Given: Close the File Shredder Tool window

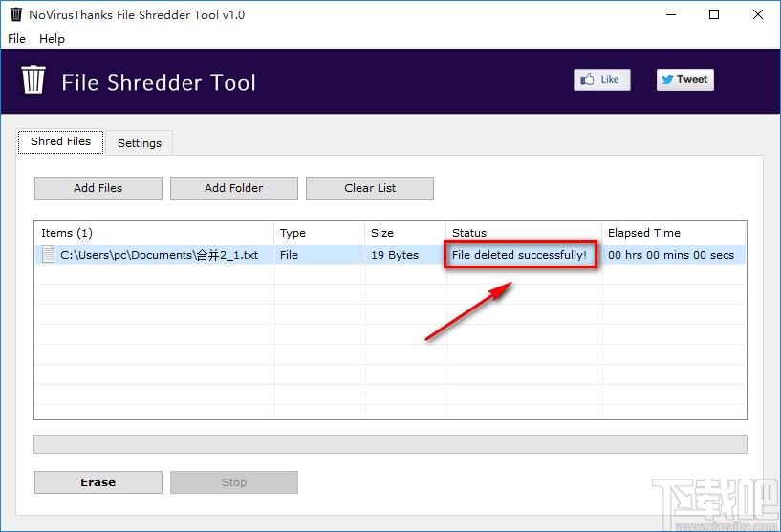Looking at the screenshot, I should [x=758, y=14].
